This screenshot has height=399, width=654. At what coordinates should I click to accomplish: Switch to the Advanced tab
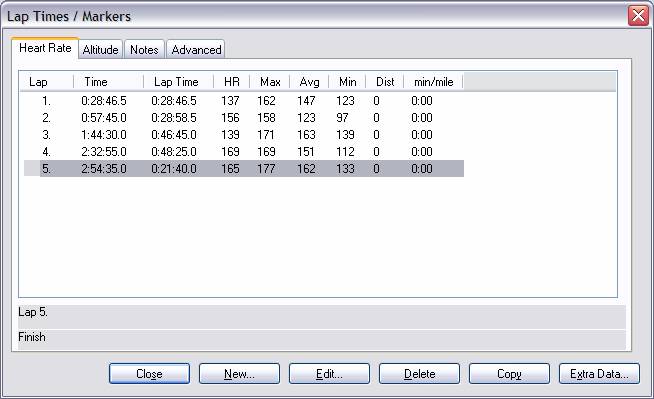tap(196, 50)
